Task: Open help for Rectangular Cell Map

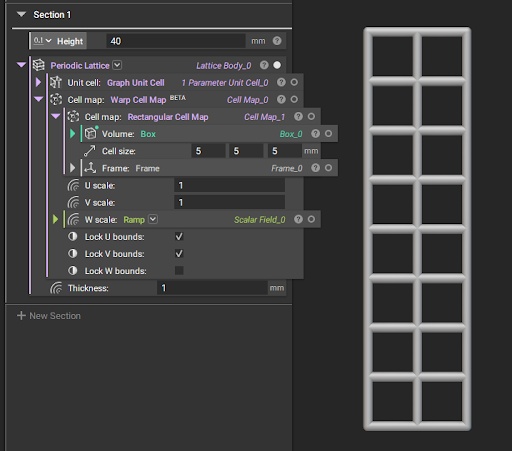Action: pyautogui.click(x=298, y=116)
